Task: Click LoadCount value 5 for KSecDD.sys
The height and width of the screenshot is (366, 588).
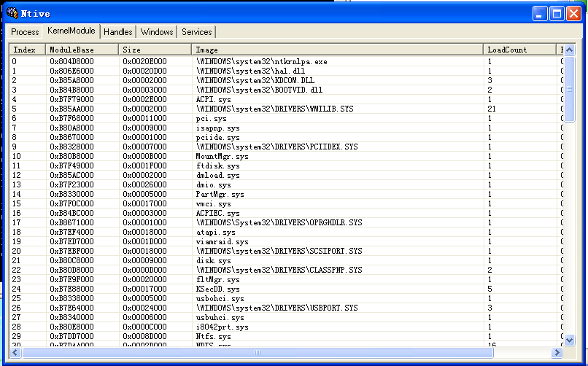Action: coord(490,289)
